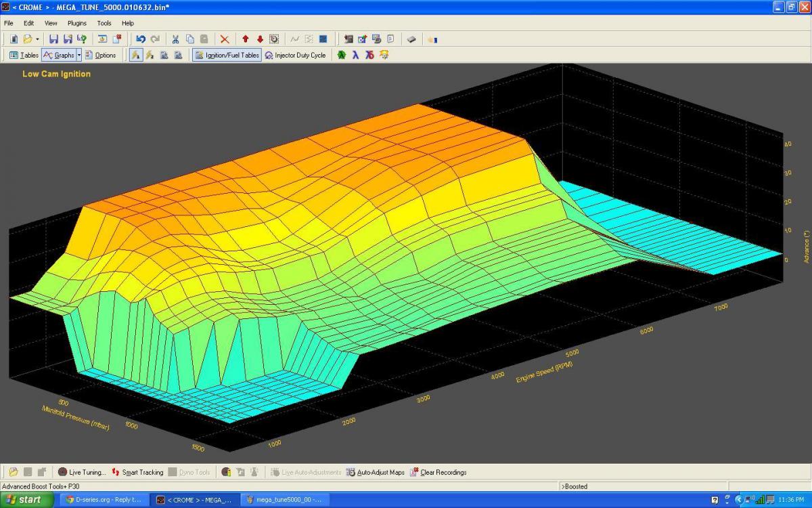Toggle the Ignition/Fuel Tables view
The height and width of the screenshot is (508, 812).
[227, 55]
